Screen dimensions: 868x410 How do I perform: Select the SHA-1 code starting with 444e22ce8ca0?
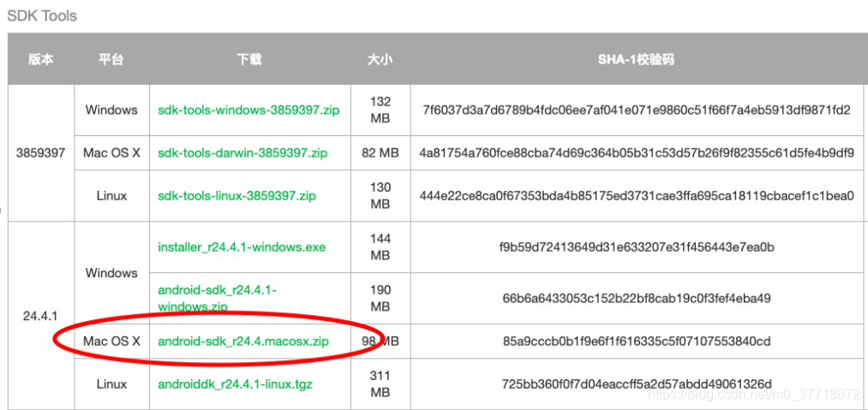click(637, 195)
